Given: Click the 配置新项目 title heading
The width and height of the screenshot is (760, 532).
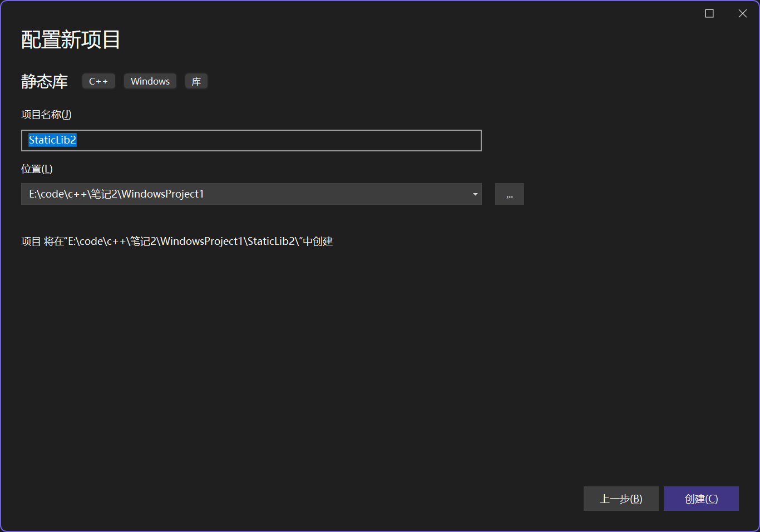Looking at the screenshot, I should 71,40.
